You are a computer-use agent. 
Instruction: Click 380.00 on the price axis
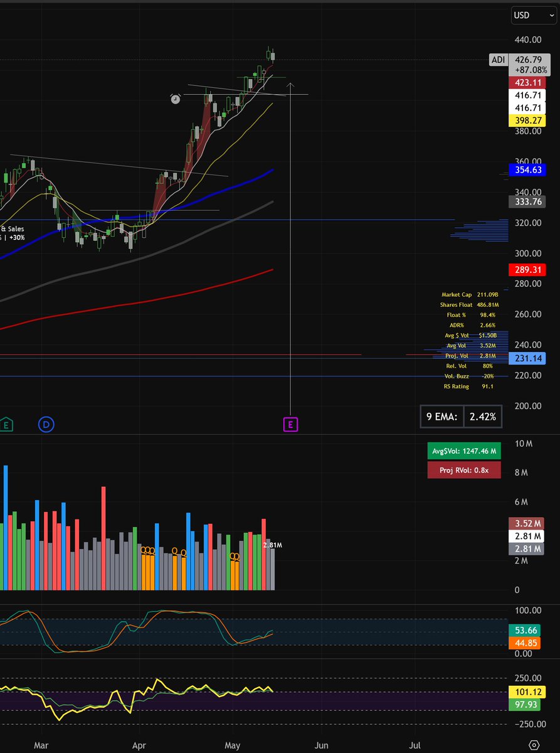(528, 131)
